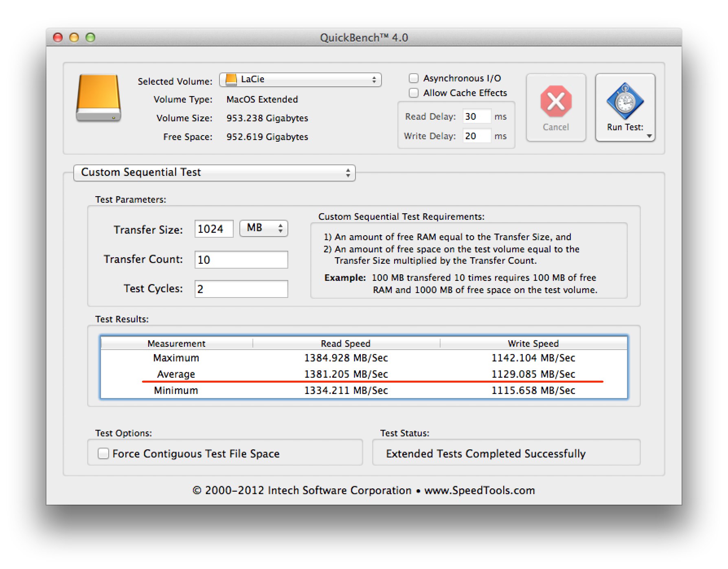Click the Read Delay input field
The width and height of the screenshot is (728, 569).
[477, 116]
